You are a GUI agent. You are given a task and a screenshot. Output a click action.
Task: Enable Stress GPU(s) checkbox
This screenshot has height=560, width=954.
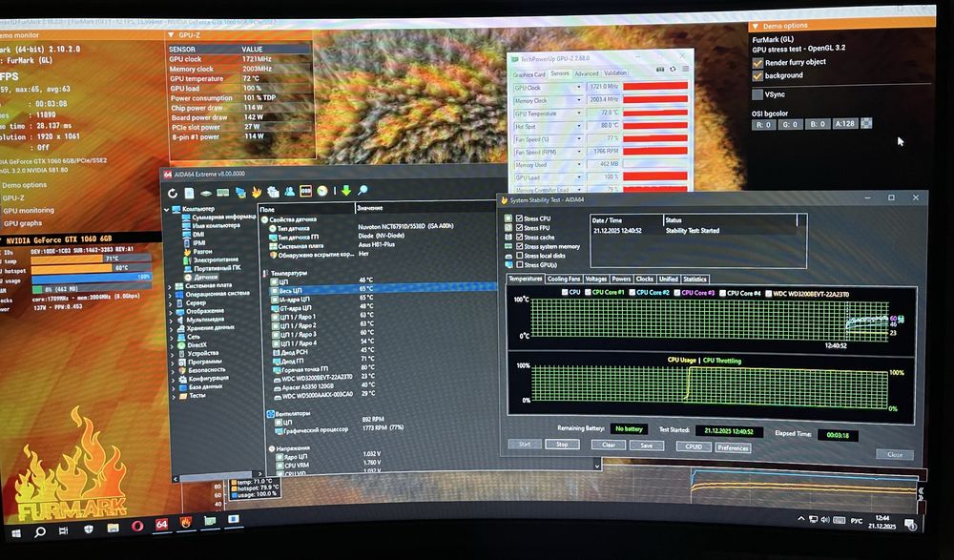coord(519,265)
